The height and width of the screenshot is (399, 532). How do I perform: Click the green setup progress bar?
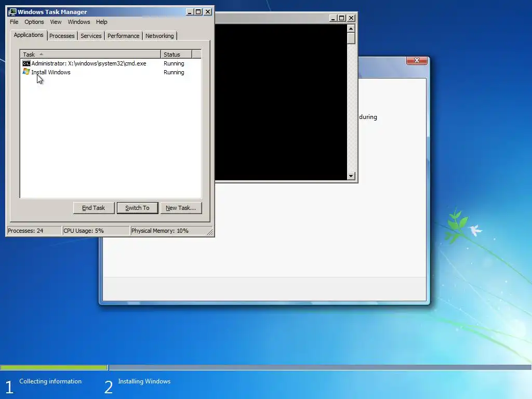coord(54,367)
